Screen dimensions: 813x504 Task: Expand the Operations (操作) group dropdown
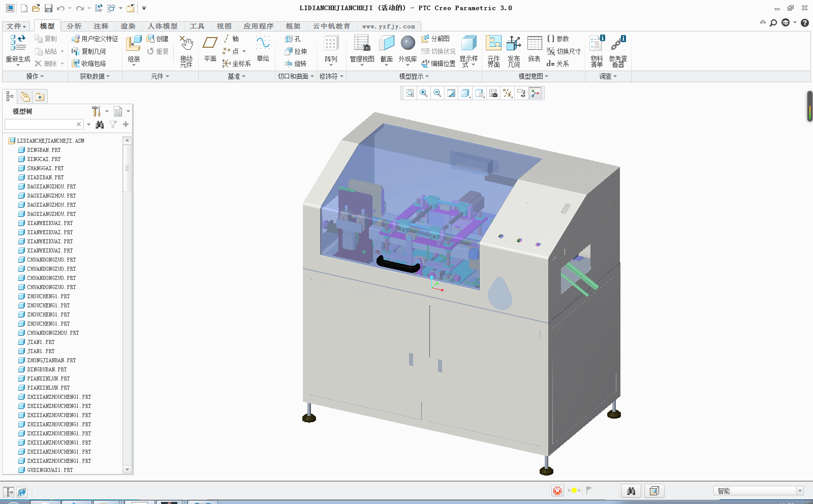click(x=35, y=76)
